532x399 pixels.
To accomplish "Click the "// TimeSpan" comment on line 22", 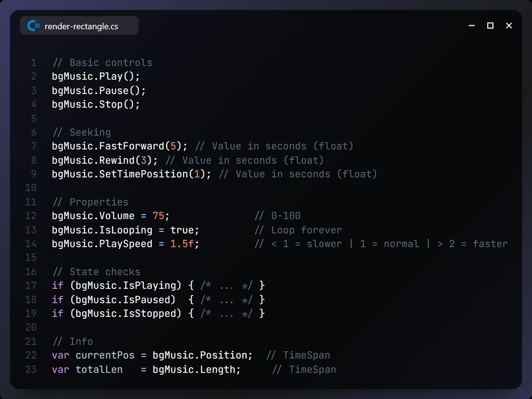I will click(298, 355).
